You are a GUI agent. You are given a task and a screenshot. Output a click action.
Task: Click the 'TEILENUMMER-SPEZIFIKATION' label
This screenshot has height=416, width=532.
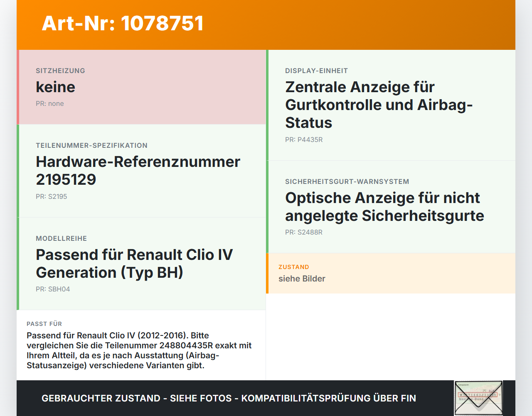coord(91,145)
